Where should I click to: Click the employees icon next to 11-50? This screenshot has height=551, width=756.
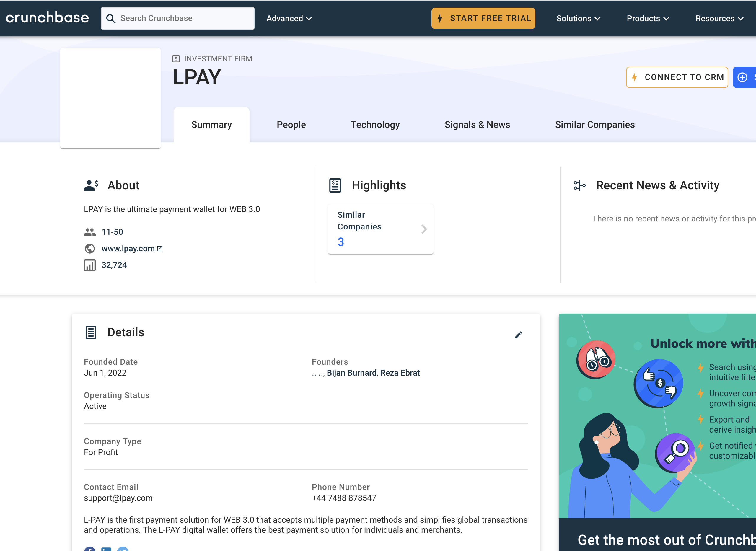[89, 232]
